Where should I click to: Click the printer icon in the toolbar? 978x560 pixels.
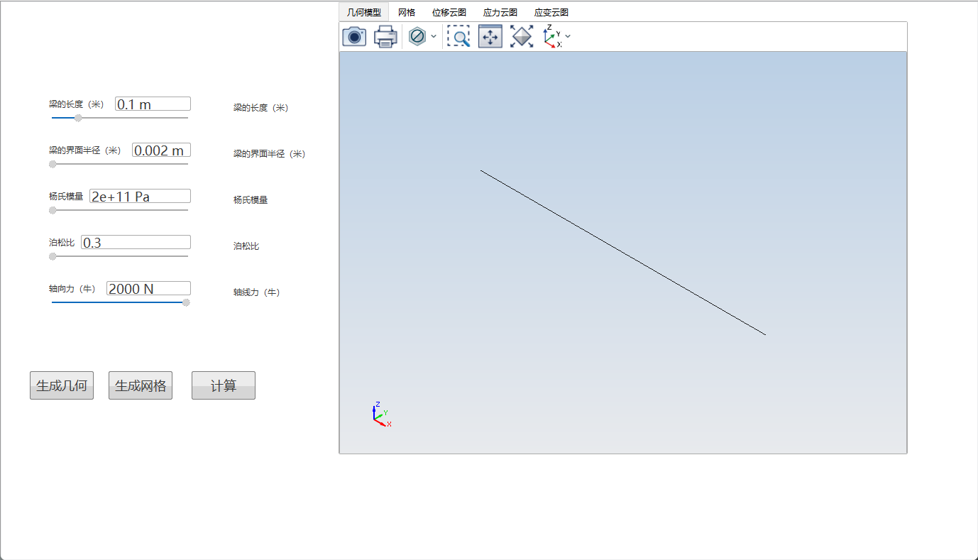tap(385, 36)
